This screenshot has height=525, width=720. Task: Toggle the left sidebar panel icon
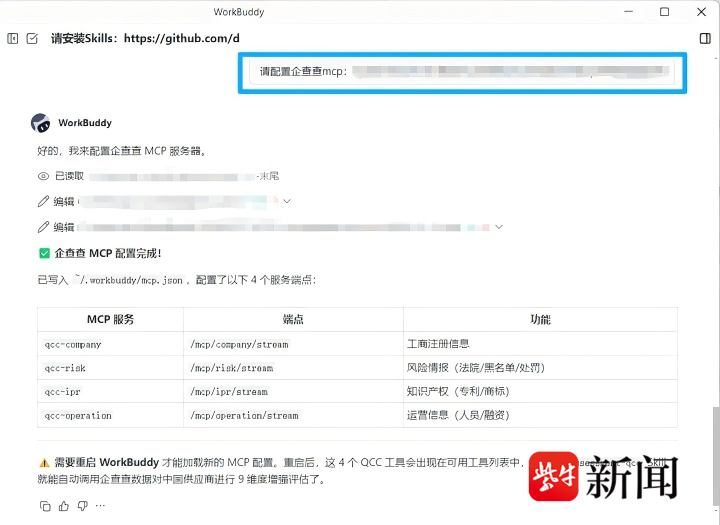point(13,39)
